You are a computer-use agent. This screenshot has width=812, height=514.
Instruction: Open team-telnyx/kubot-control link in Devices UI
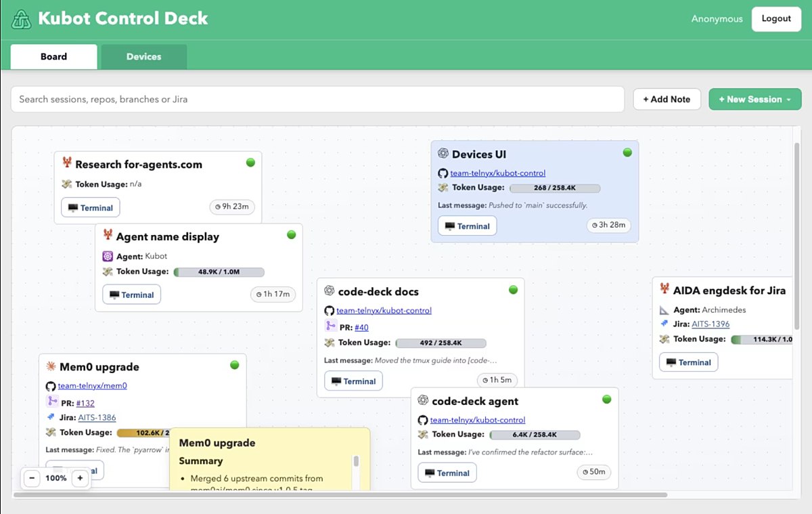point(498,173)
